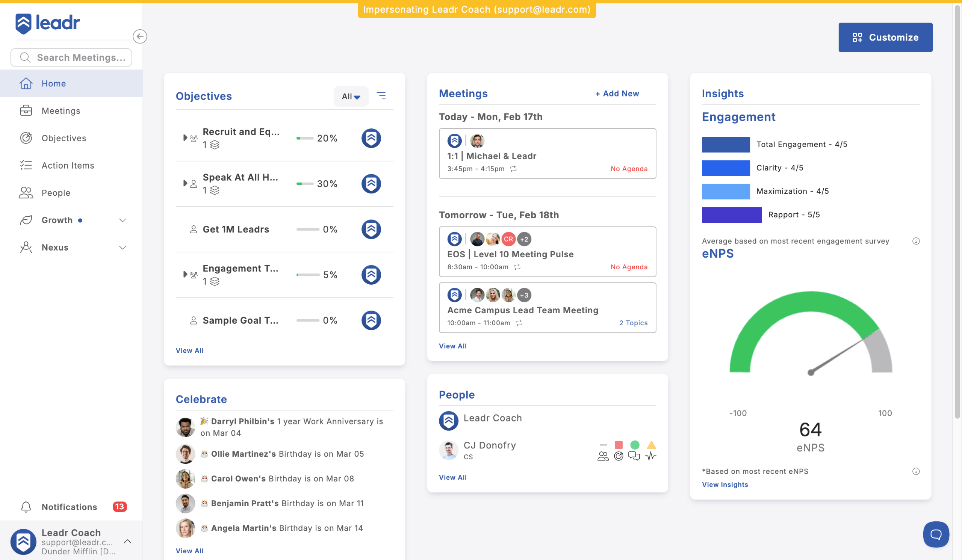This screenshot has height=560, width=962.
Task: Collapse the sidebar with the arrow button
Action: 140,36
